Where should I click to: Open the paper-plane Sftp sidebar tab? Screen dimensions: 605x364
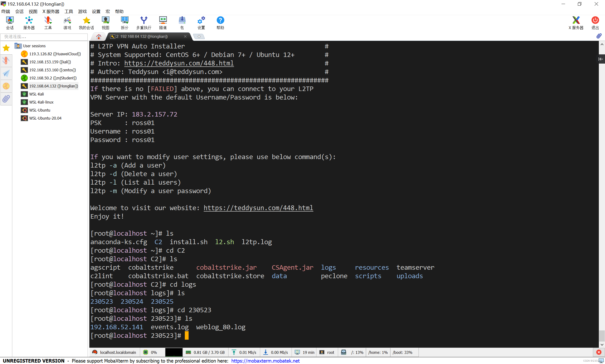pos(6,73)
